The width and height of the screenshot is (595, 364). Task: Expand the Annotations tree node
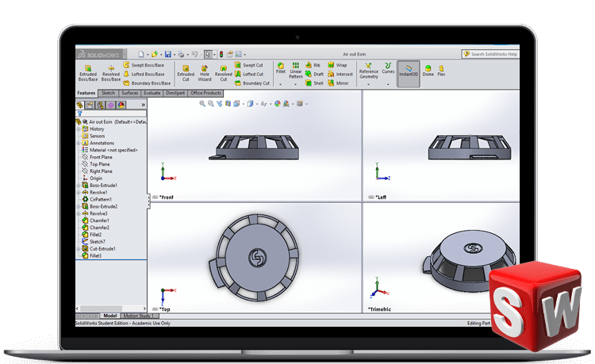pos(79,143)
